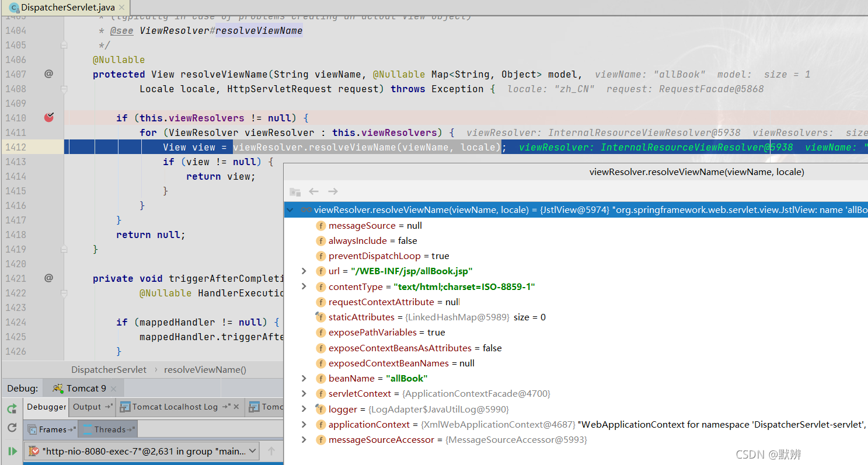
Task: Click field icon beside servletContext
Action: pos(320,394)
